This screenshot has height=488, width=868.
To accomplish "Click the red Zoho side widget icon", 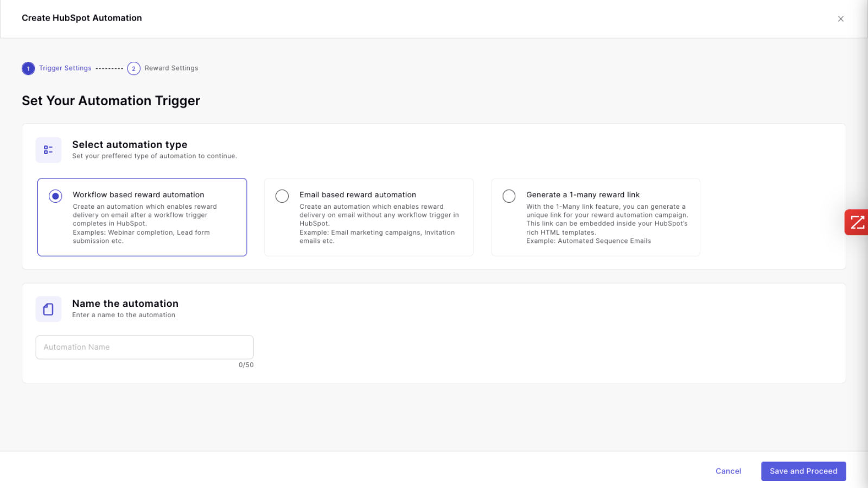I will 857,222.
